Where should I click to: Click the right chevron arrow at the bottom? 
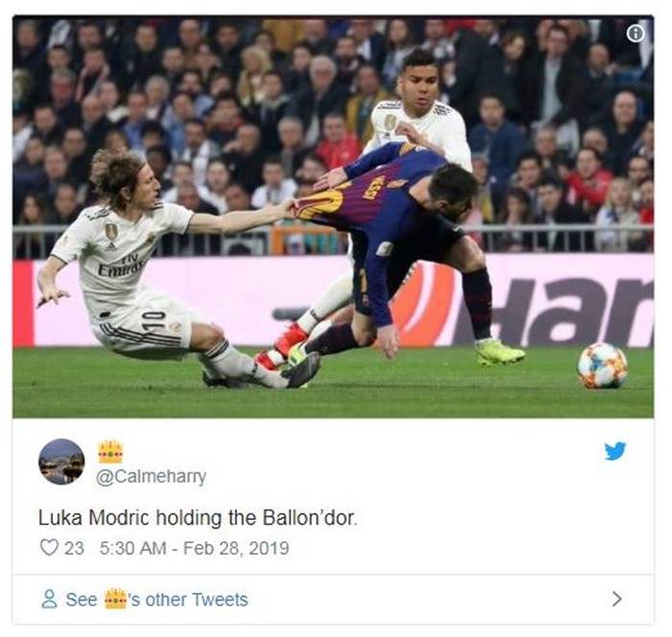(x=616, y=599)
